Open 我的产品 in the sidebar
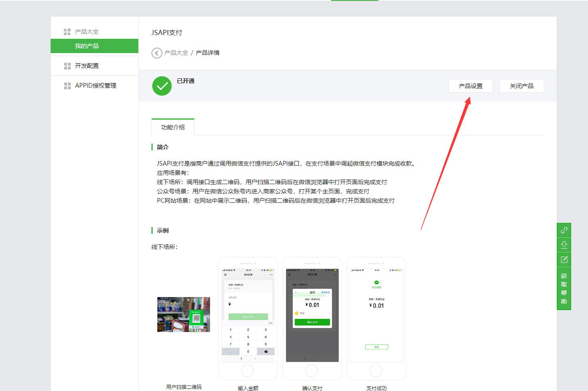 (94, 46)
